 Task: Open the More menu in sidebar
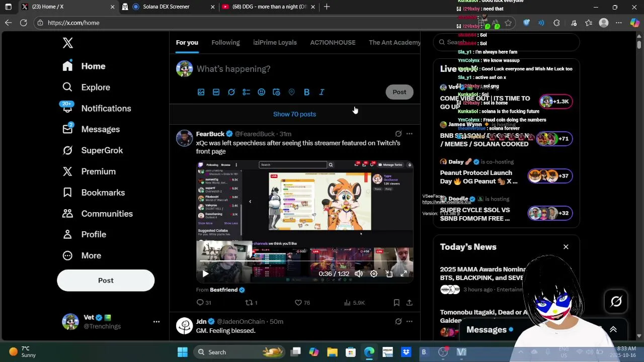(82, 255)
